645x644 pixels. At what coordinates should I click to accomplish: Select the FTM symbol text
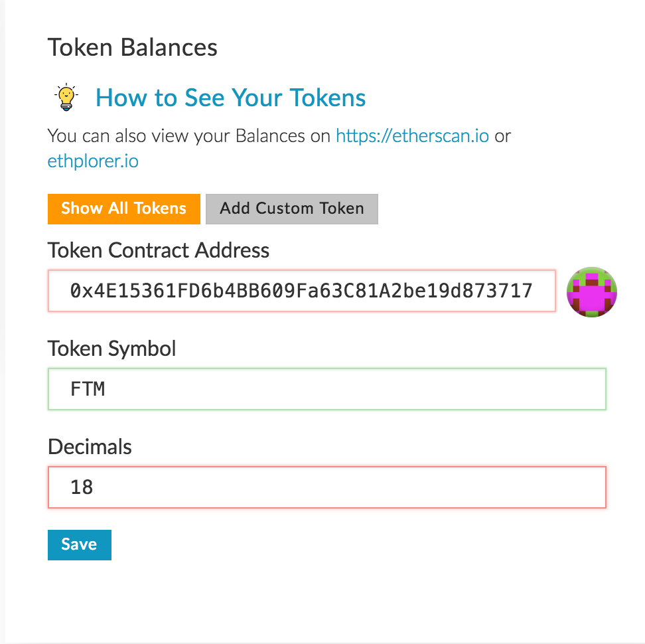pyautogui.click(x=88, y=389)
